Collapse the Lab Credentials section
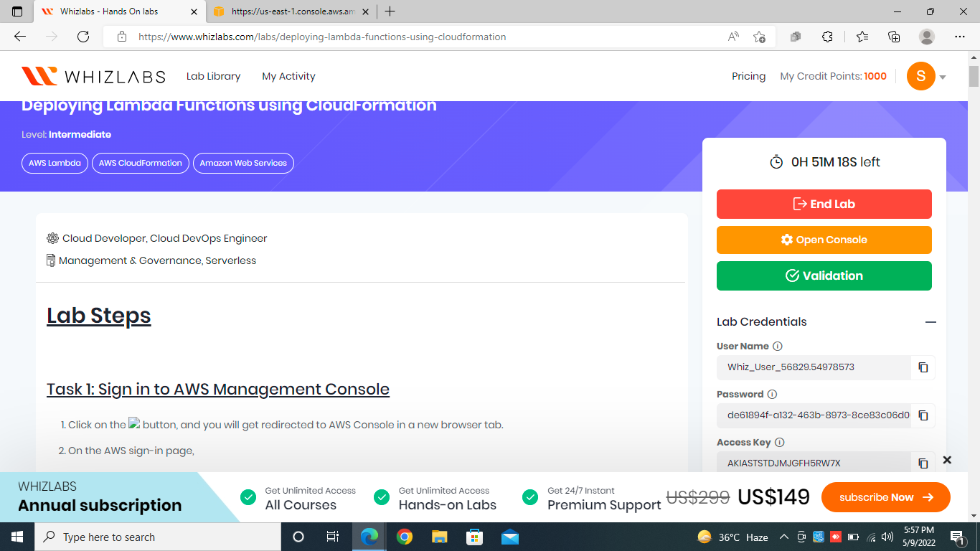The height and width of the screenshot is (551, 980). [x=931, y=321]
